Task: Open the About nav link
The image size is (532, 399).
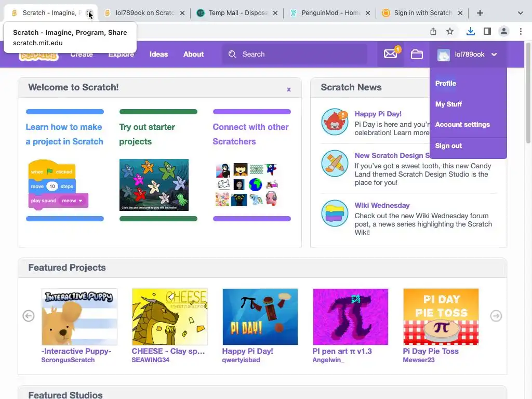Action: pos(193,54)
